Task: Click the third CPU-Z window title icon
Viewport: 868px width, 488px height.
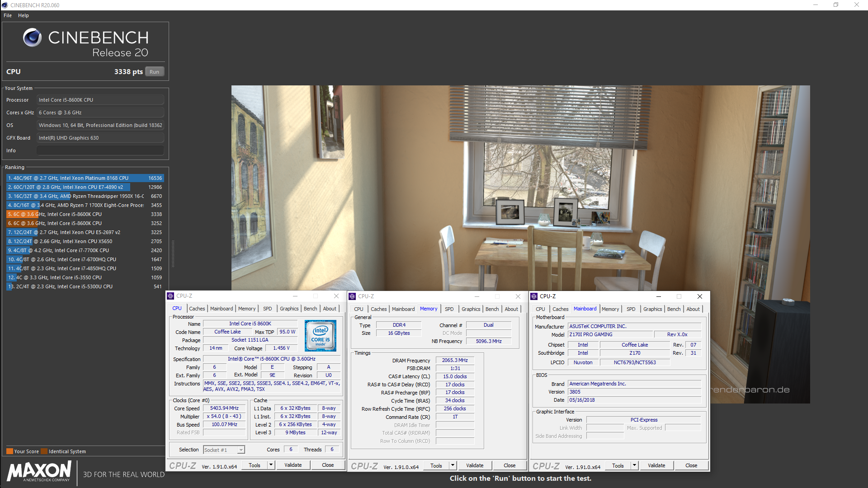Action: click(x=534, y=296)
